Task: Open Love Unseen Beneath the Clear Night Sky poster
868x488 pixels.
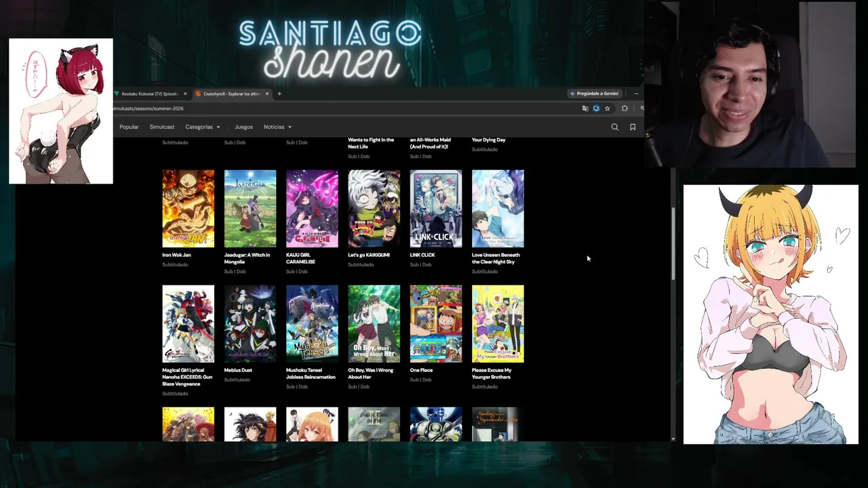Action: pos(498,209)
